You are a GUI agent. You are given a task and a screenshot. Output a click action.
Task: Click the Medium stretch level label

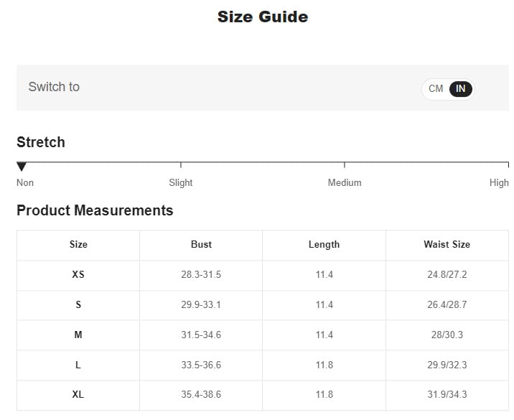tap(345, 182)
